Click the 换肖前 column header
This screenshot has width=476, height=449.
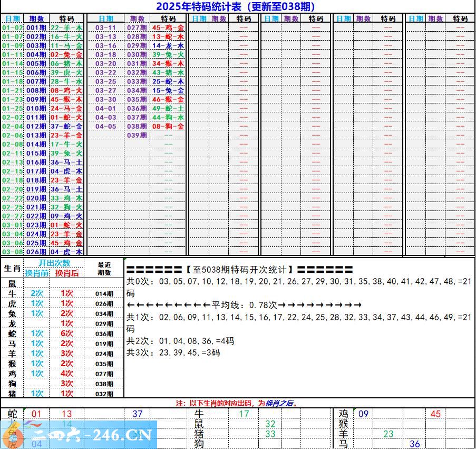click(x=36, y=273)
